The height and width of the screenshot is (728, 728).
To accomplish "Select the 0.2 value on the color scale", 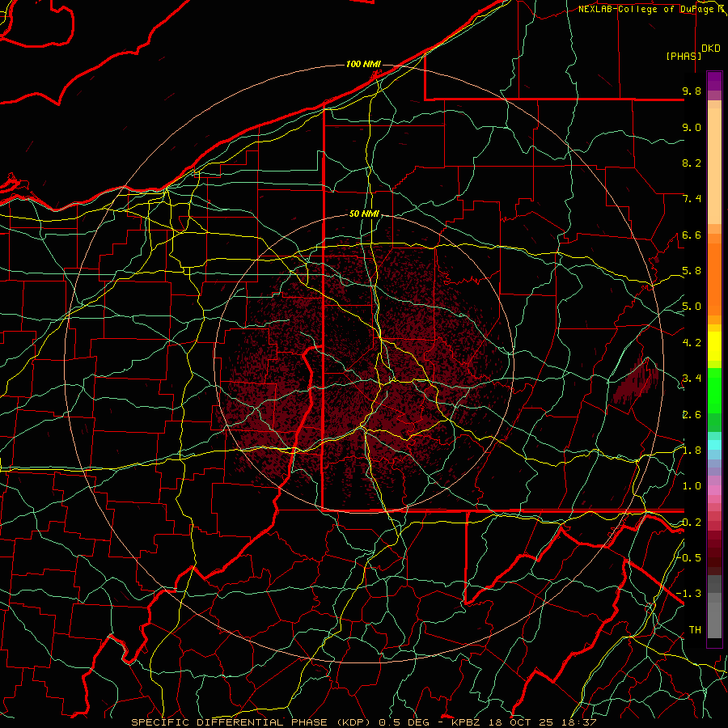I will 692,523.
